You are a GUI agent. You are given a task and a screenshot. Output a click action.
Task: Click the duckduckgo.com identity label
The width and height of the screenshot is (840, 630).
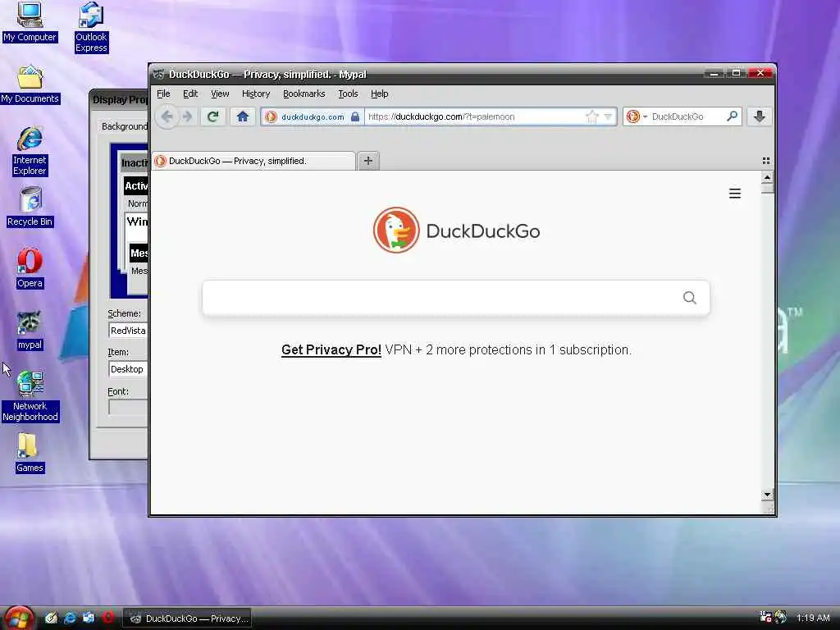pos(313,116)
